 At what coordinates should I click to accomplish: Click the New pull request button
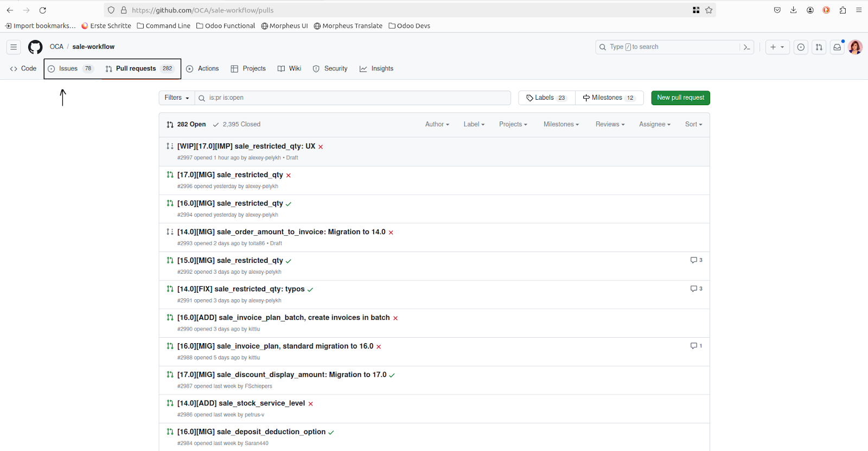(680, 98)
